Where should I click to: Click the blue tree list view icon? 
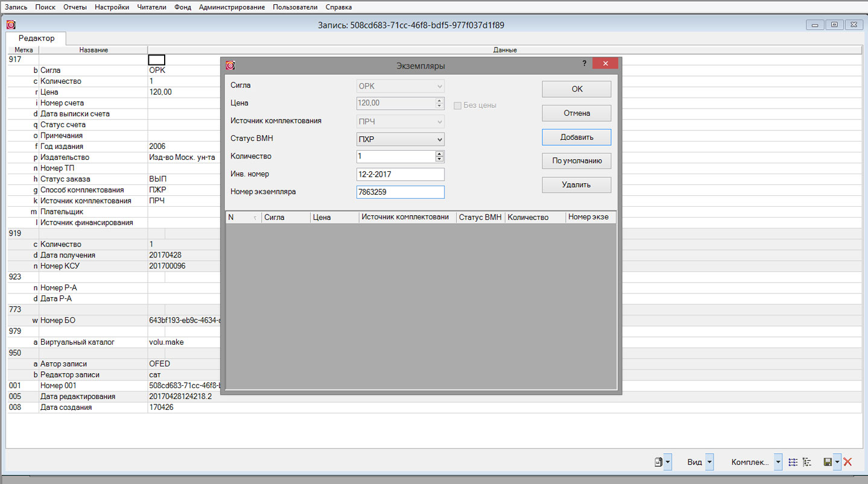793,462
